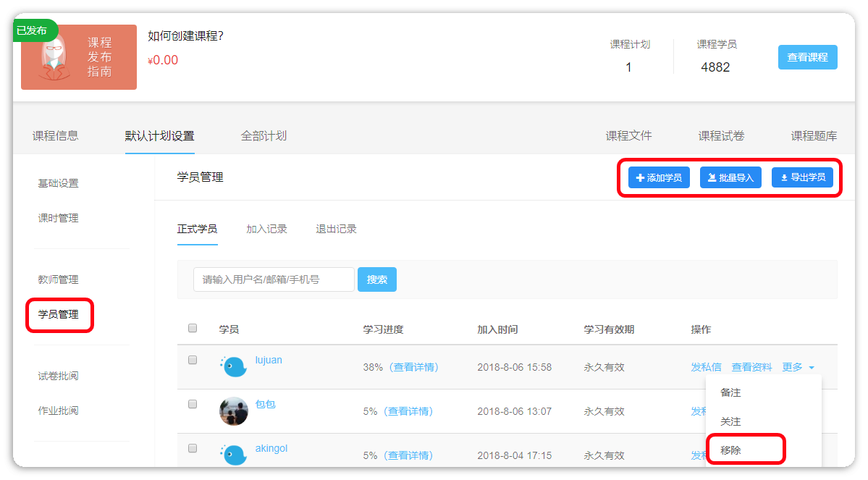Open 学员管理 in the left sidebar
868x480 pixels.
coord(59,314)
